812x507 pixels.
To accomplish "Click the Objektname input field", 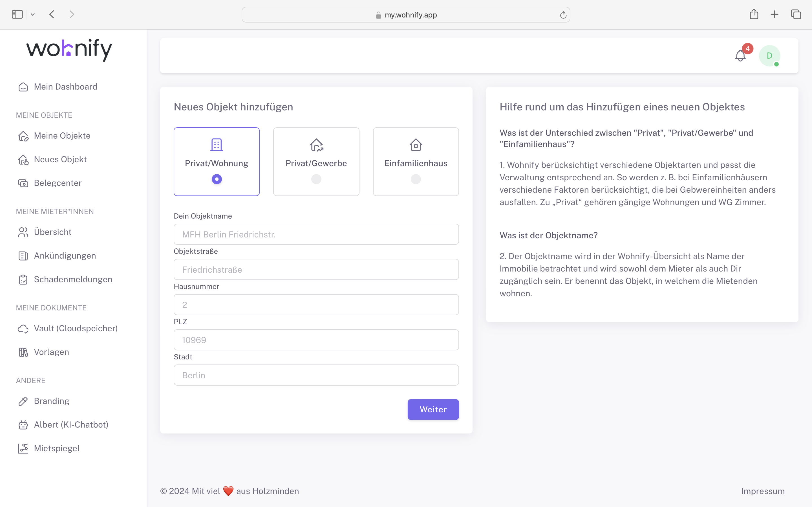I will pyautogui.click(x=316, y=234).
